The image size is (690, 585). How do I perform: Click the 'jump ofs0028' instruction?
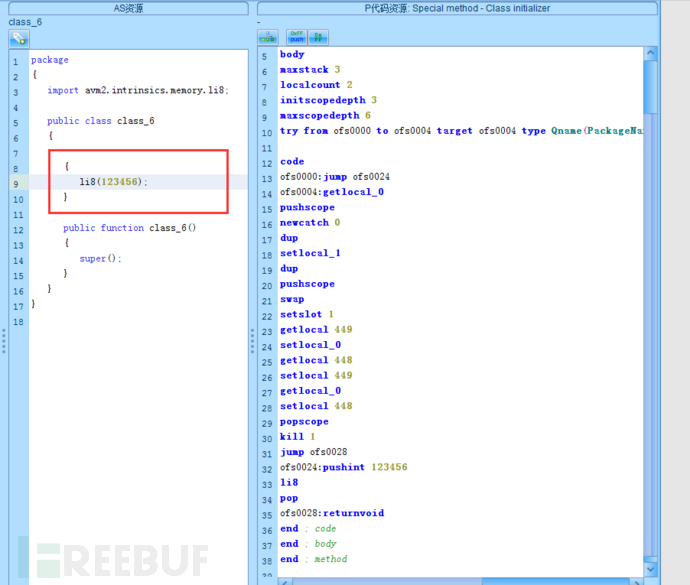point(313,452)
